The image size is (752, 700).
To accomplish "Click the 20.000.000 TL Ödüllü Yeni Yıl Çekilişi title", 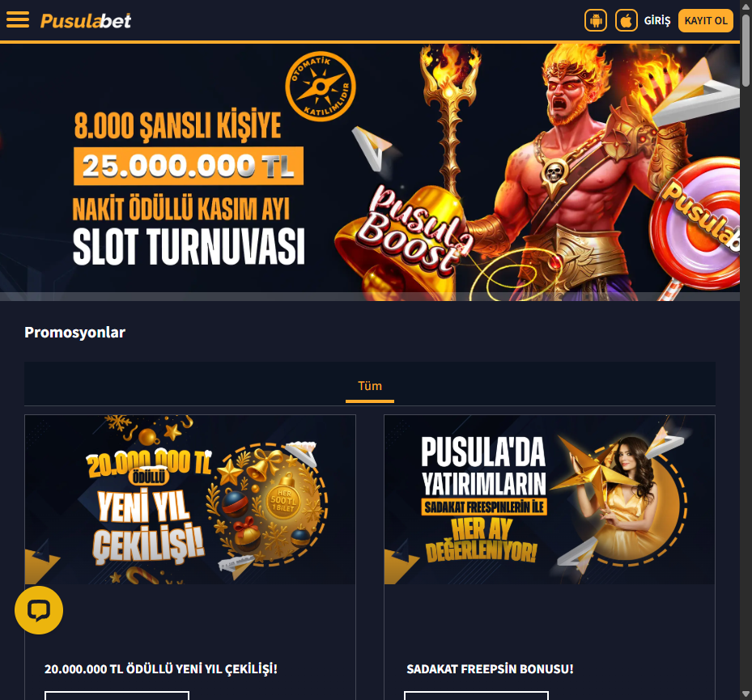I will (160, 668).
